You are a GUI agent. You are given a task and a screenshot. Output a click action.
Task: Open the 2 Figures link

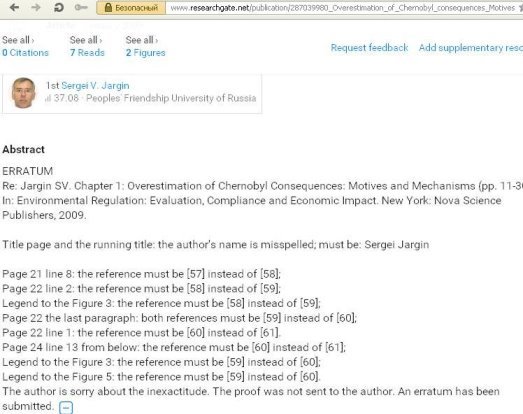145,53
